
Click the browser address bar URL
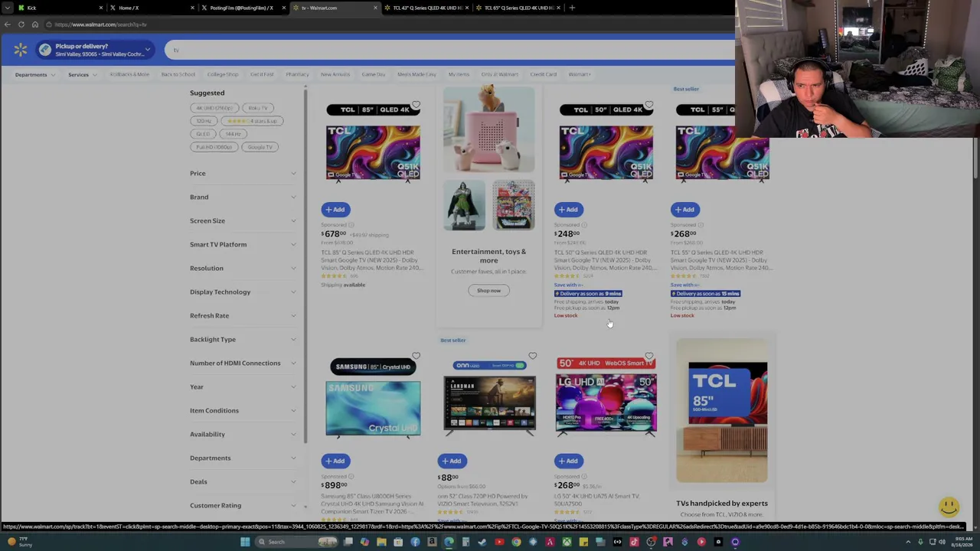click(x=100, y=24)
